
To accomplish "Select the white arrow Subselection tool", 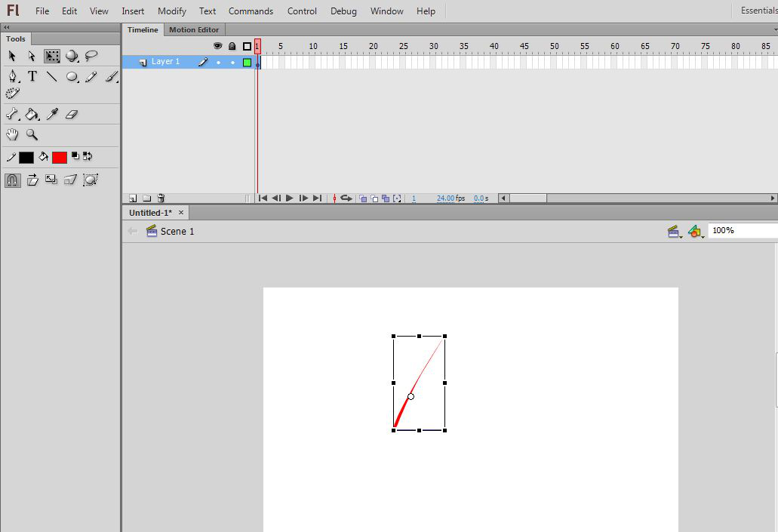I will (x=32, y=56).
